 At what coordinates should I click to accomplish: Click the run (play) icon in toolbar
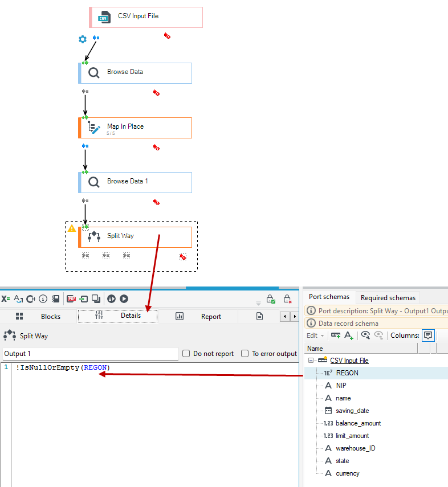click(124, 299)
